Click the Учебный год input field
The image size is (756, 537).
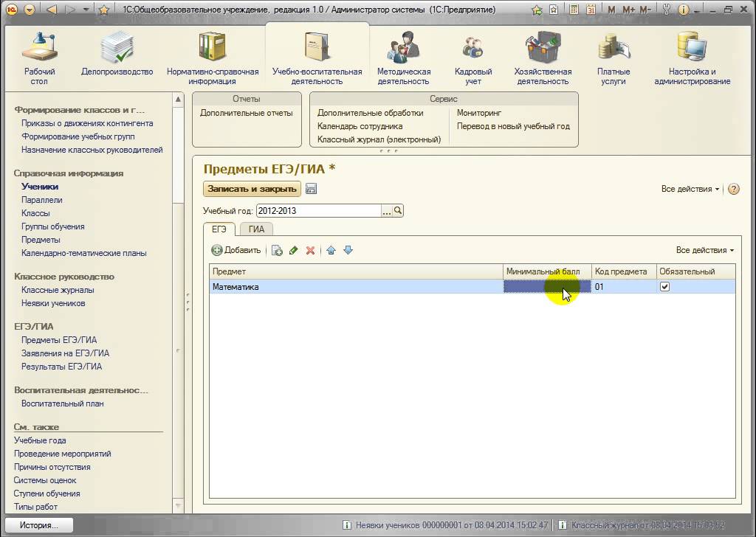click(x=317, y=211)
